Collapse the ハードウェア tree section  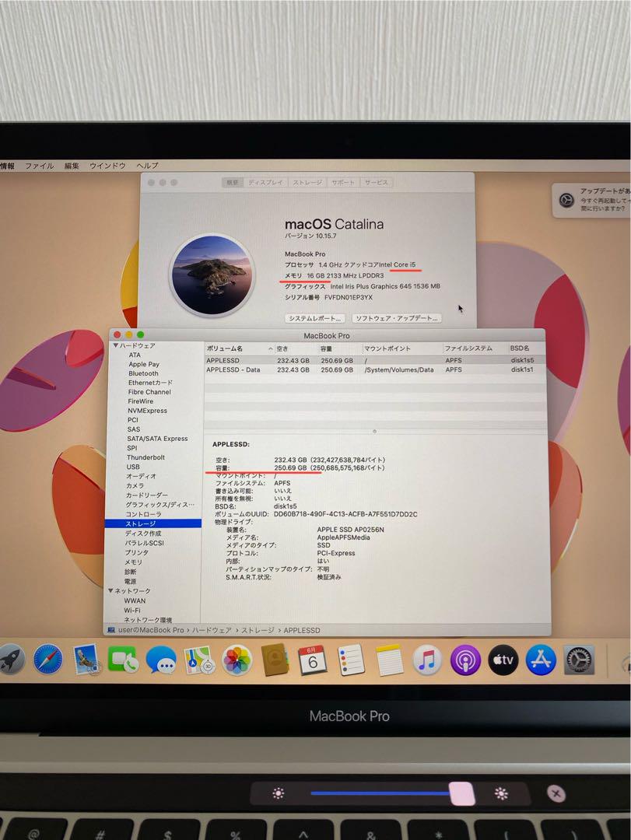pyautogui.click(x=116, y=345)
